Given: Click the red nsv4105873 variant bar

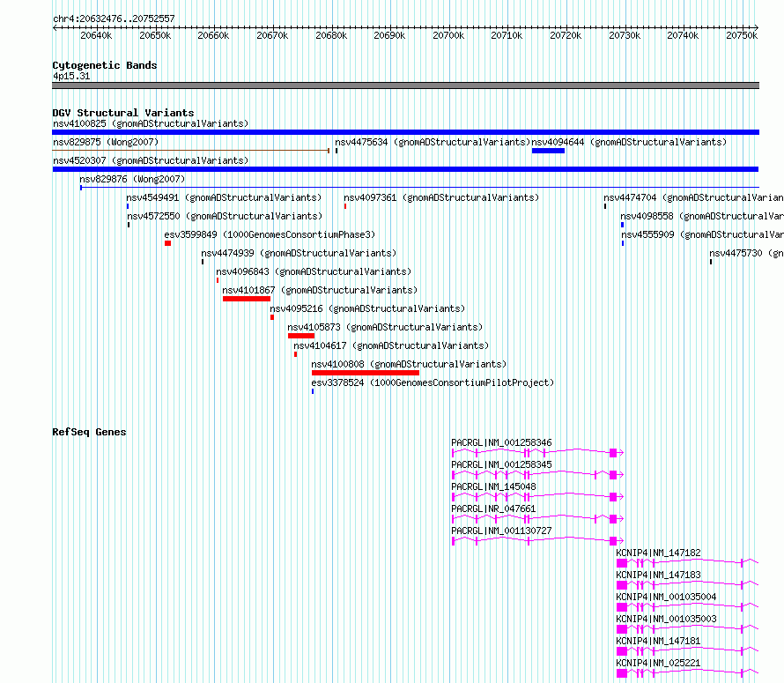Looking at the screenshot, I should [301, 336].
